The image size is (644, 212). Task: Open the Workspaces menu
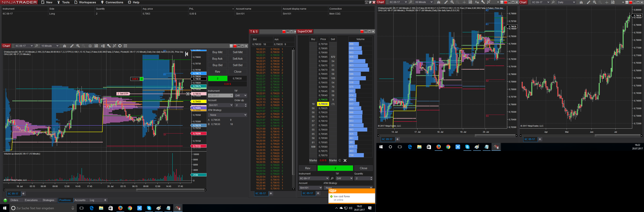point(85,2)
